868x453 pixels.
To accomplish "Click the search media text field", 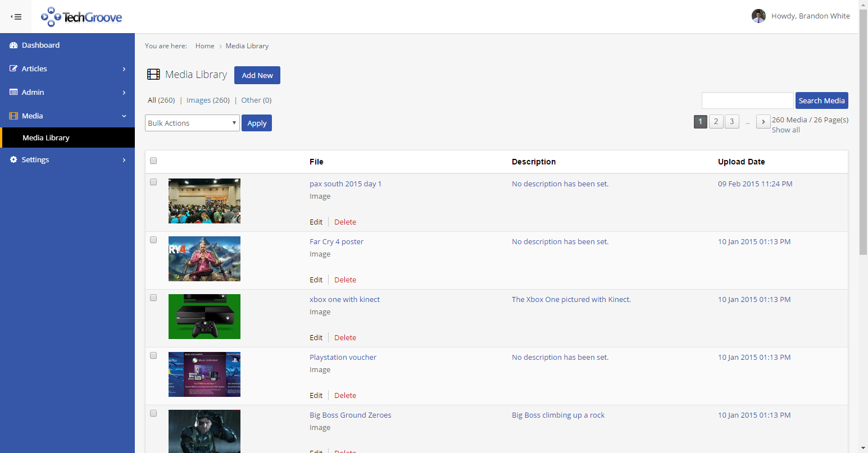I will pos(747,101).
